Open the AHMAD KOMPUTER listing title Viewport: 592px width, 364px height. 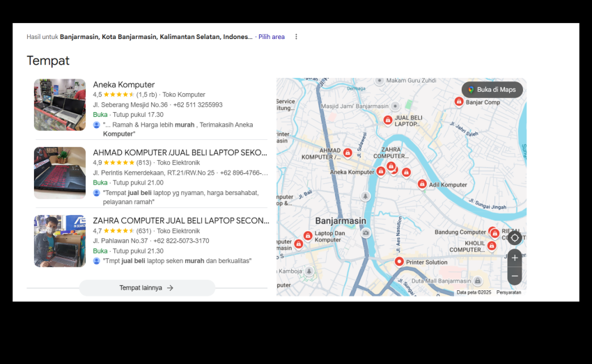(180, 152)
